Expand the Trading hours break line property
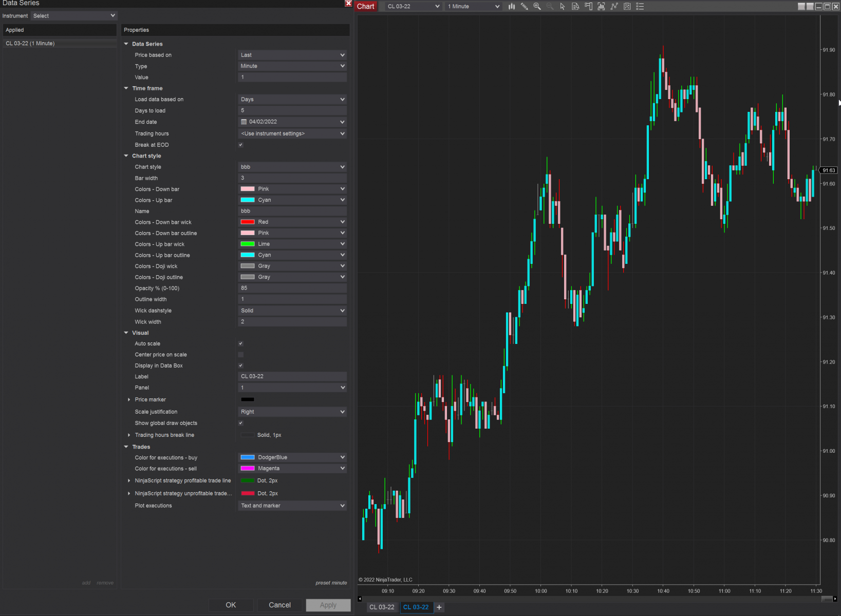Screen dimensions: 841x616 (x=129, y=435)
